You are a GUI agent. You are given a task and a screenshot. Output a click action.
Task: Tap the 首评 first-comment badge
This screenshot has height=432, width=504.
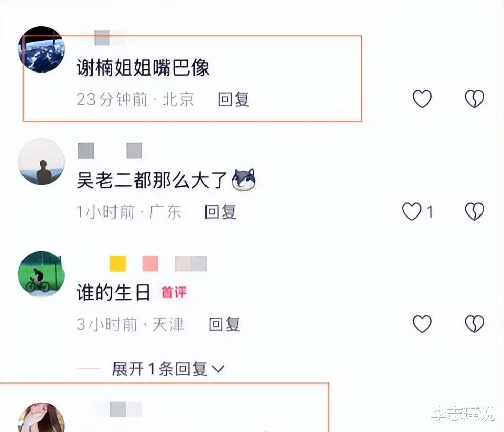pos(174,292)
